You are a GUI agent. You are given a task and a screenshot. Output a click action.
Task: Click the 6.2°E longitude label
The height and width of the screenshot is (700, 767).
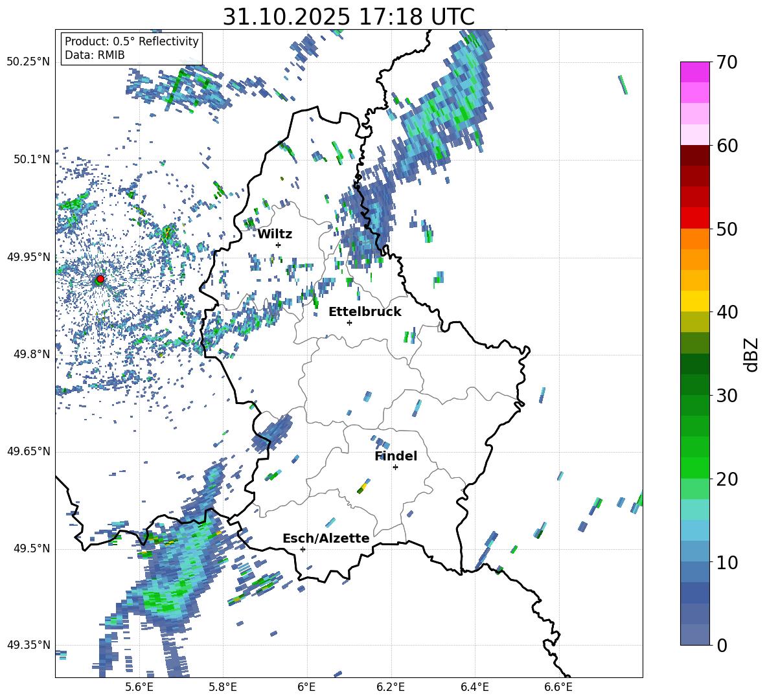click(391, 687)
